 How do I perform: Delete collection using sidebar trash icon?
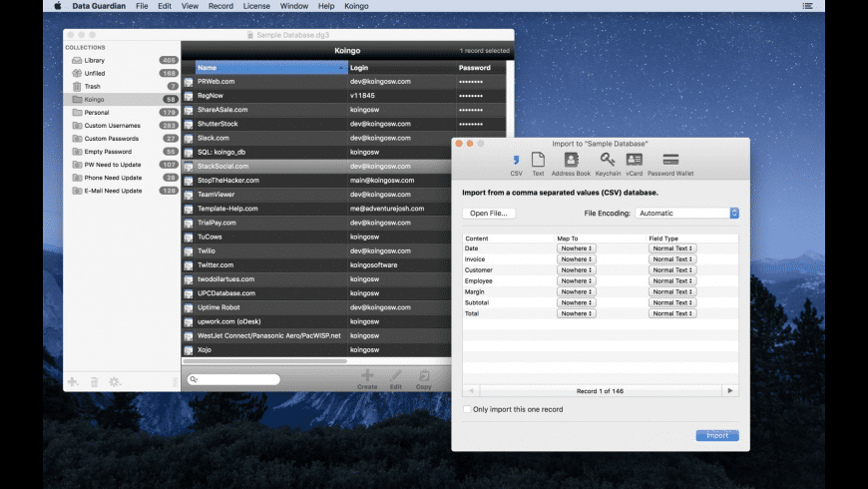94,382
